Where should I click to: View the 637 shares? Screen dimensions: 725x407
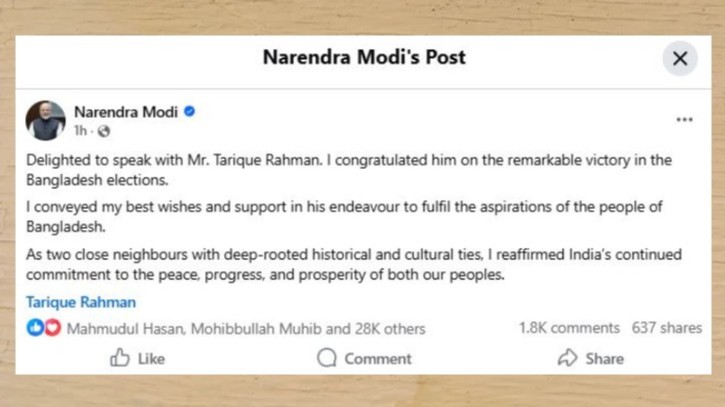tap(666, 328)
